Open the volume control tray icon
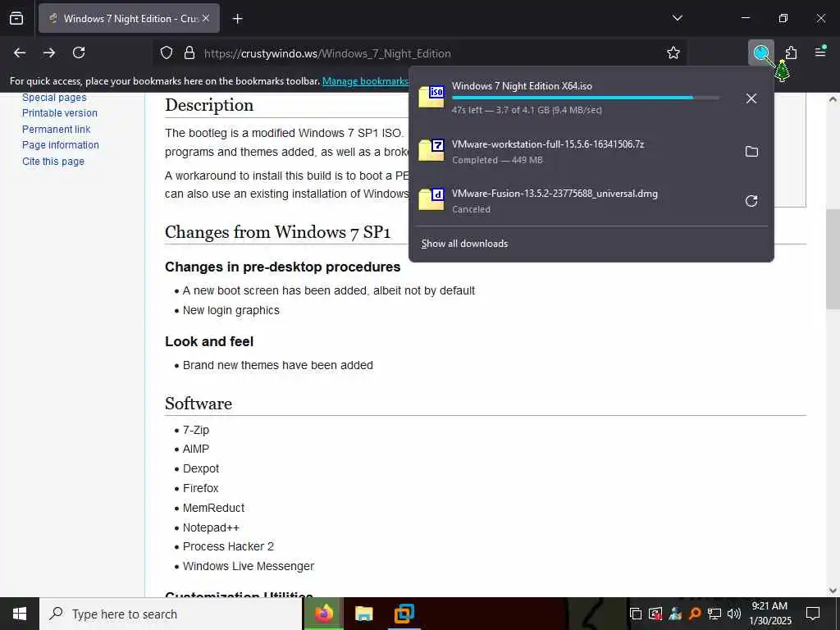The image size is (840, 630). click(733, 614)
